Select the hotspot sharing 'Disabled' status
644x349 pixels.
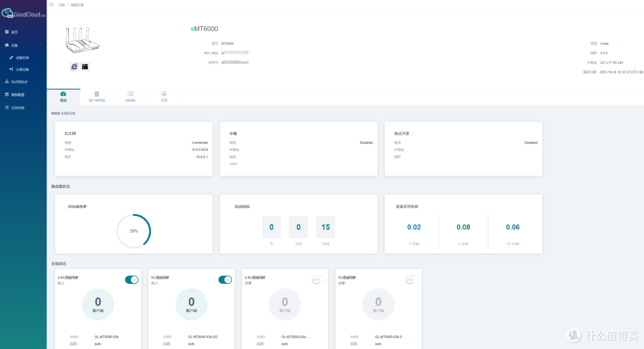click(531, 143)
